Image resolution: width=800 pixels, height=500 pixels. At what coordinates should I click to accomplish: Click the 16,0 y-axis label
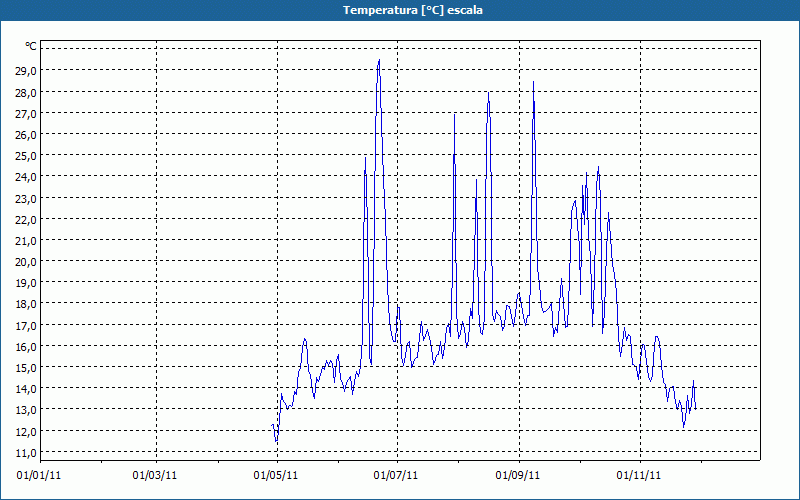click(x=26, y=346)
